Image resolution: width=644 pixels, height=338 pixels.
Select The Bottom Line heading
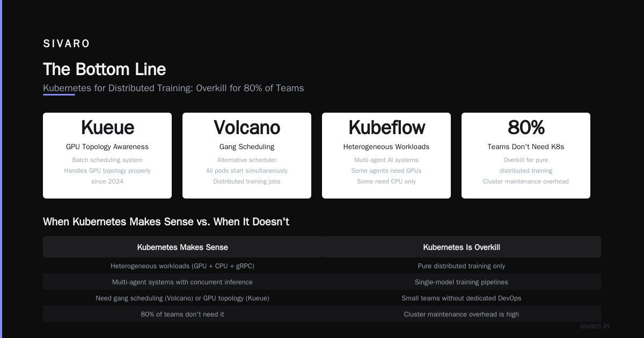[x=104, y=69]
